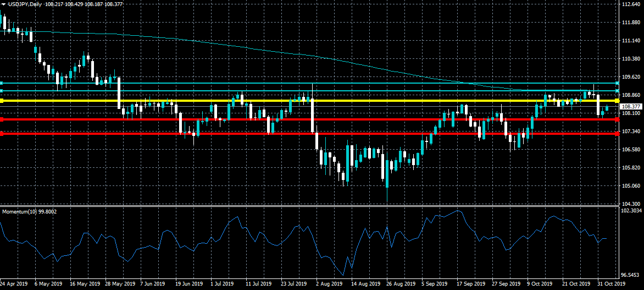Viewport: 644px width, 290px height.
Task: Select the lower cyan horizontal line
Action: pyautogui.click(x=309, y=90)
